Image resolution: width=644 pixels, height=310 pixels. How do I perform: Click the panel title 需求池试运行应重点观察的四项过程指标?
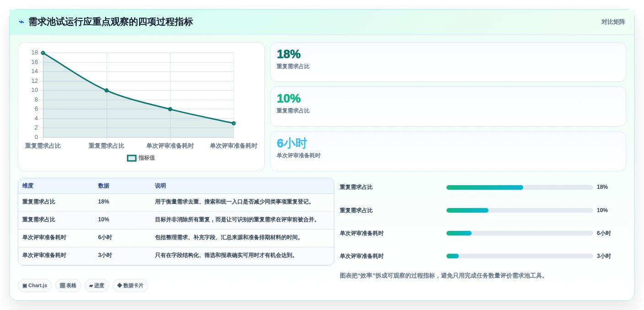(111, 22)
